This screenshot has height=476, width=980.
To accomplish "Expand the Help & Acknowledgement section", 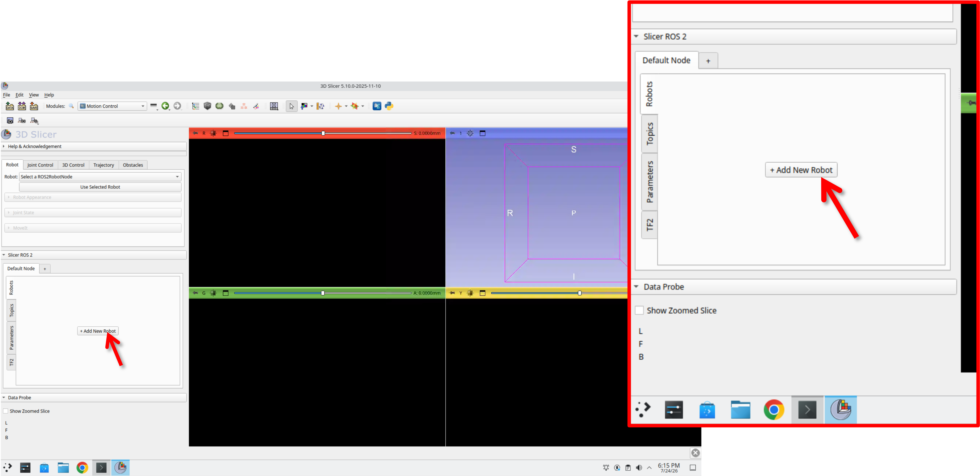I will [94, 146].
